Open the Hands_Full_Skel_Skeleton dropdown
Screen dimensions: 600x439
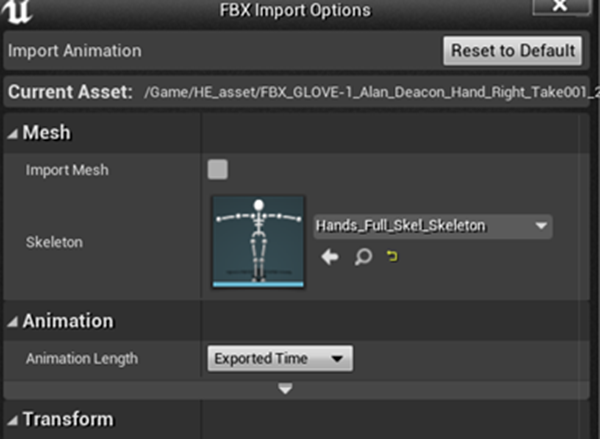[x=433, y=226]
